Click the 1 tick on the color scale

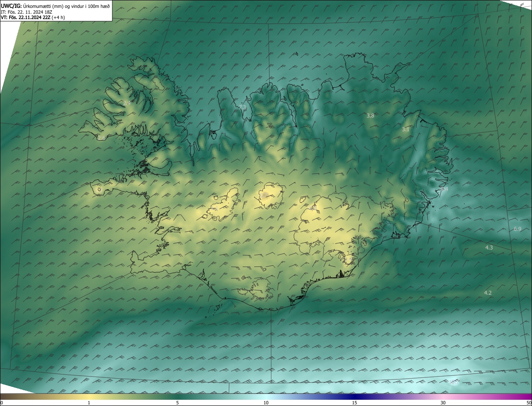pyautogui.click(x=89, y=403)
